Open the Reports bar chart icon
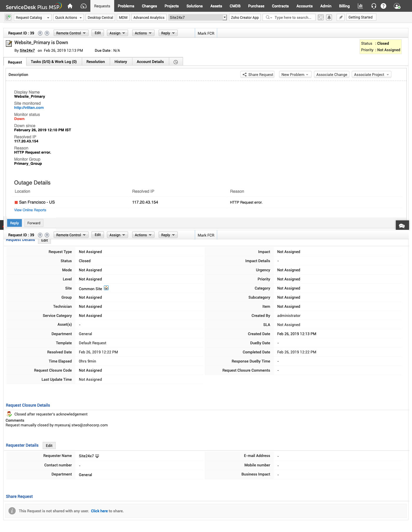The image size is (412, 532). click(360, 6)
